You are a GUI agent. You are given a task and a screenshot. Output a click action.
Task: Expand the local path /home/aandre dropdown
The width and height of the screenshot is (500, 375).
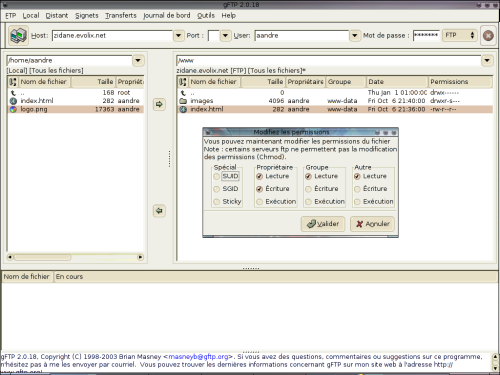coord(138,61)
